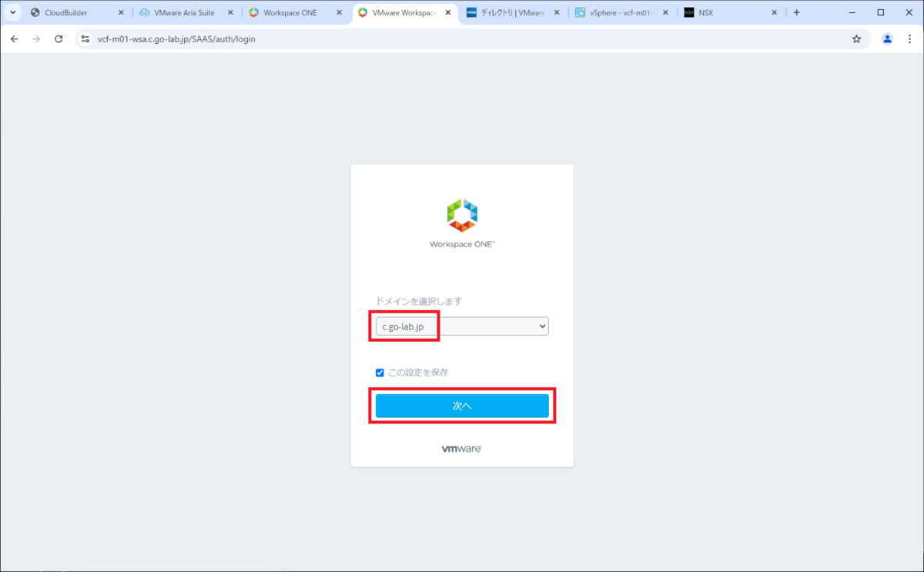Bookmark this page with the star icon
Viewport: 924px width, 572px height.
(856, 39)
